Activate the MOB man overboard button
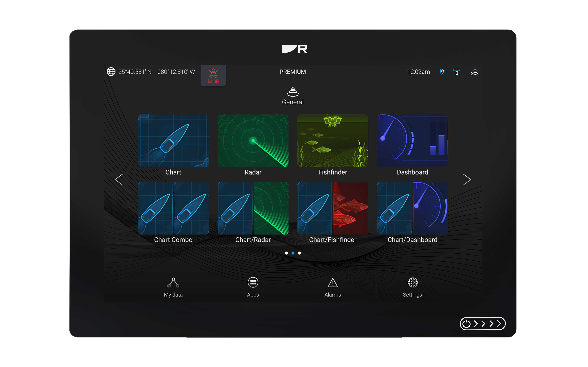 click(x=213, y=75)
